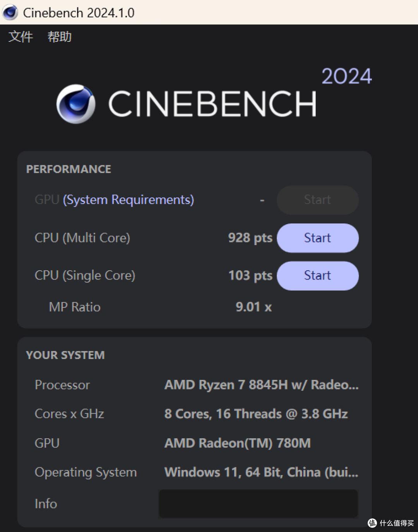Click the Windows 11 operating system value
Screen dimensions: 418x532
click(261, 472)
